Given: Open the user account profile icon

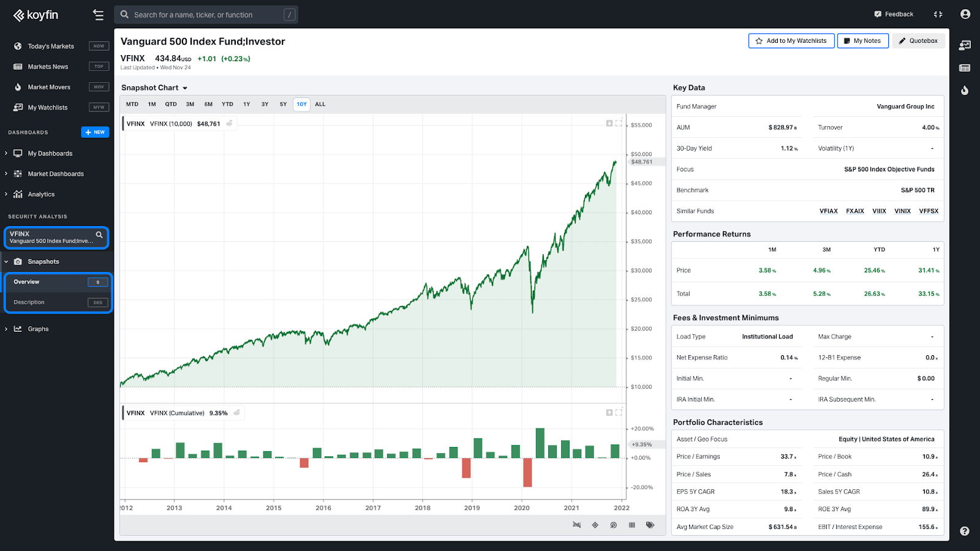Looking at the screenshot, I should 965,14.
